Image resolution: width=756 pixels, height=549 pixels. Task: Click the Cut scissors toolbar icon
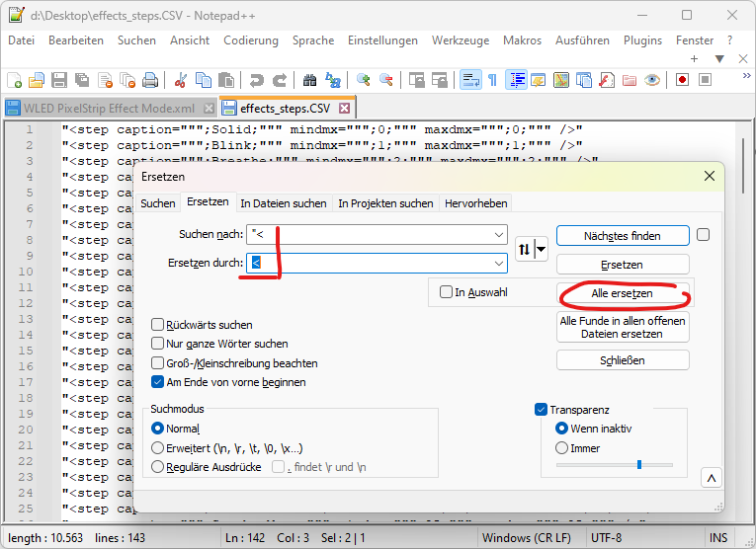pyautogui.click(x=180, y=80)
